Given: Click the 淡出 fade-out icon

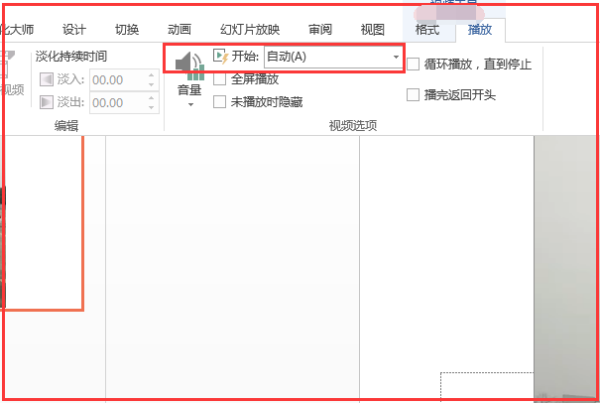Looking at the screenshot, I should click(46, 102).
